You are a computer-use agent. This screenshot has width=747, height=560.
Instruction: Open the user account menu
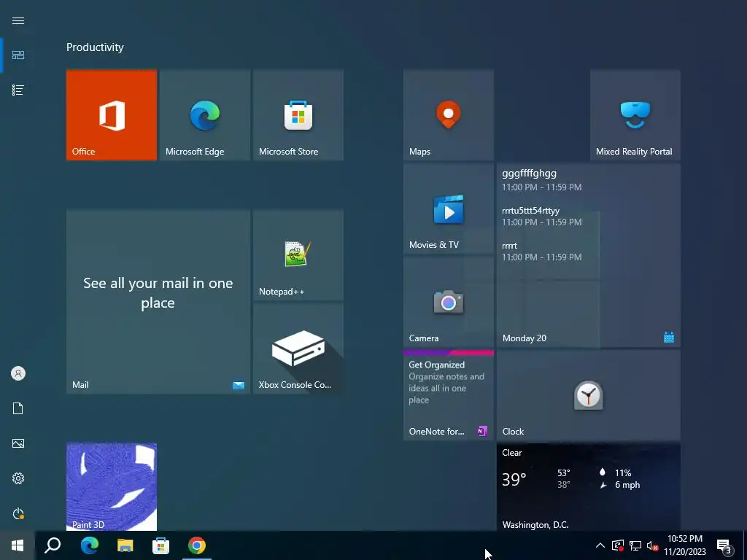point(18,373)
